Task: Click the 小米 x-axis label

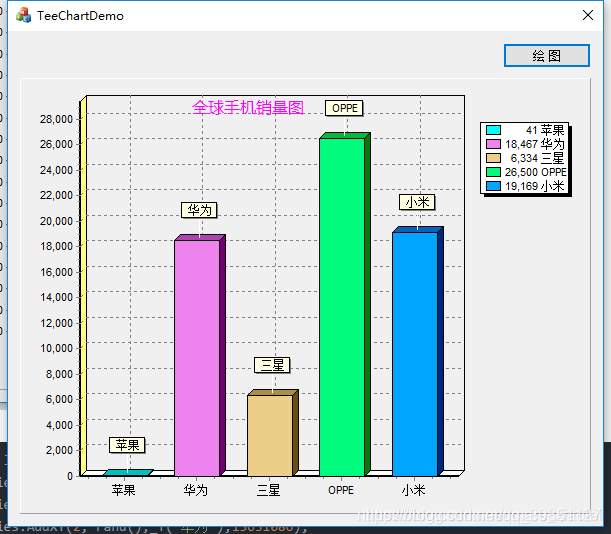Action: (x=413, y=490)
